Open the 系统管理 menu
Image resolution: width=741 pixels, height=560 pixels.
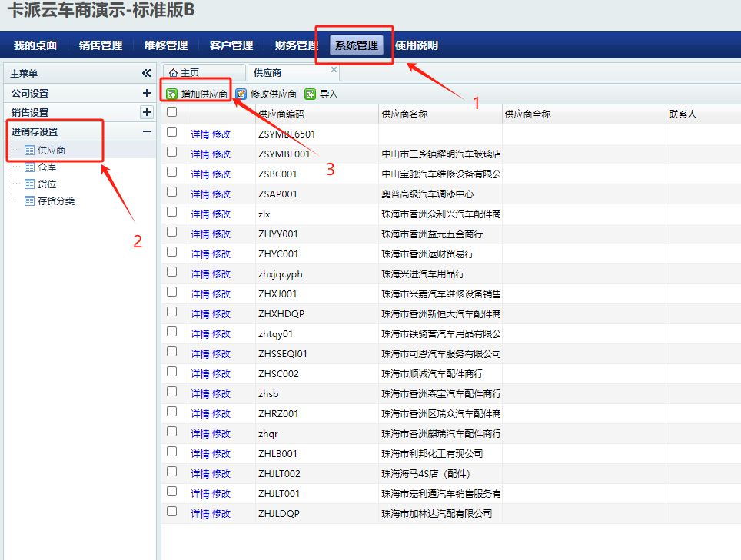pos(357,45)
